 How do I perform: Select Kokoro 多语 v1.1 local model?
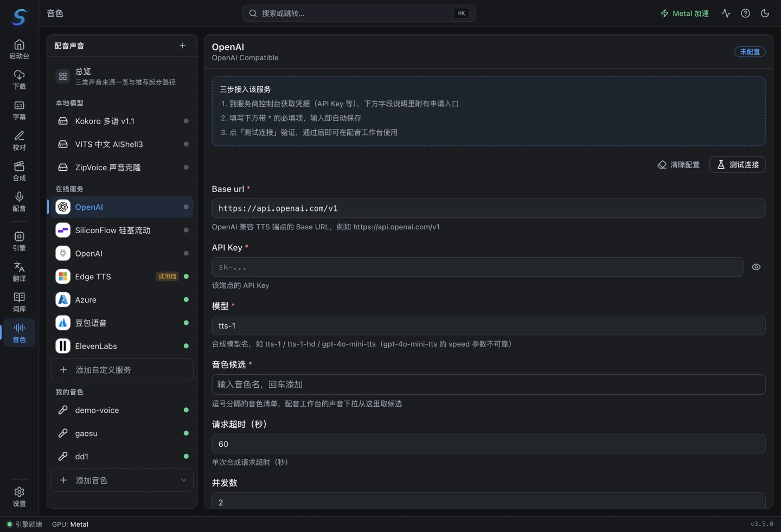tap(123, 121)
